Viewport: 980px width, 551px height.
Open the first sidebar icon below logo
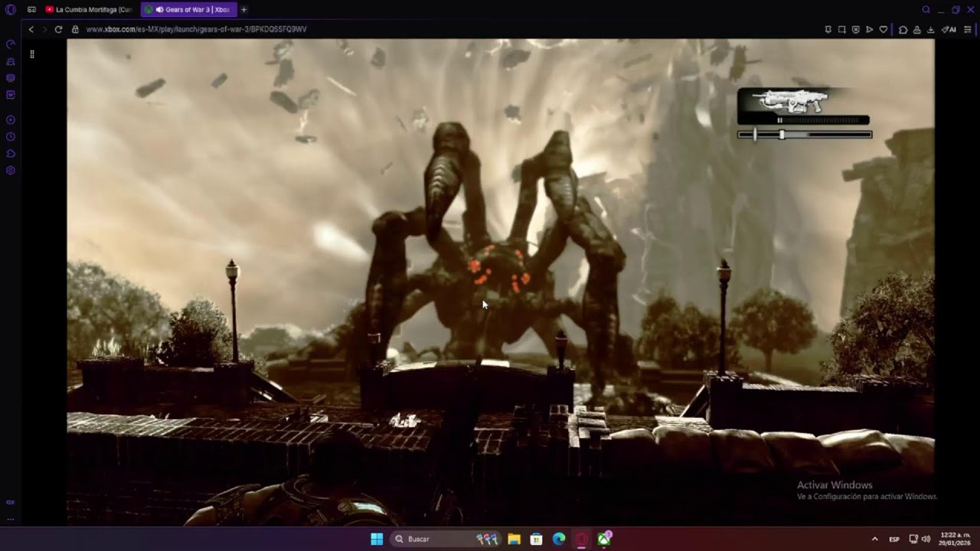pyautogui.click(x=11, y=44)
